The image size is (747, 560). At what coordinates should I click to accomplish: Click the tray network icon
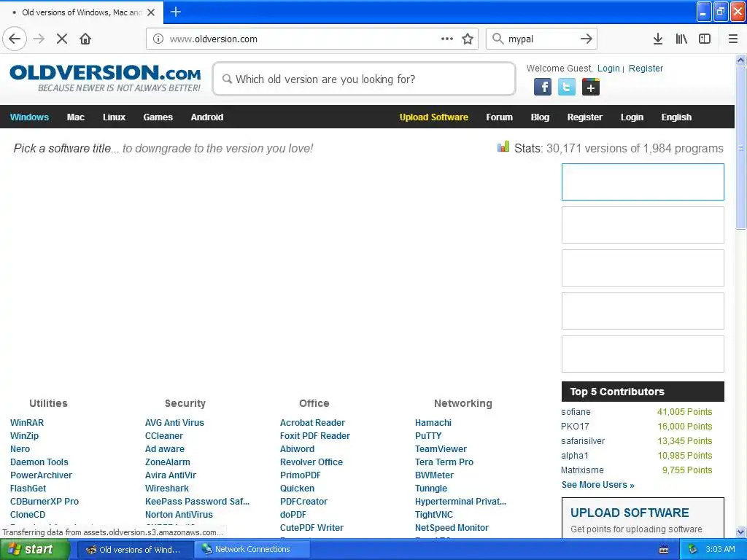tap(692, 550)
